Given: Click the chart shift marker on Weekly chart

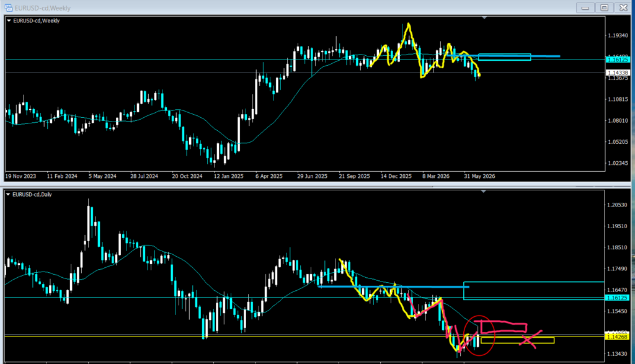Looking at the screenshot, I should [484, 18].
